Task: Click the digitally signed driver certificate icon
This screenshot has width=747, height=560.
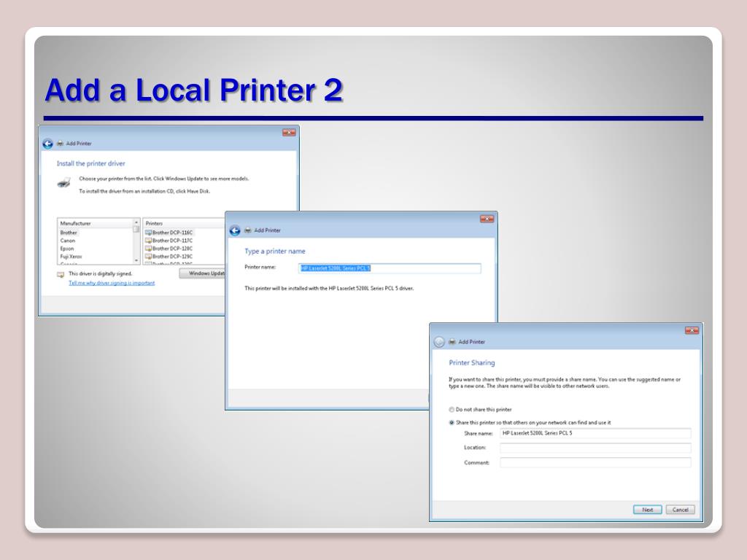Action: (61, 275)
